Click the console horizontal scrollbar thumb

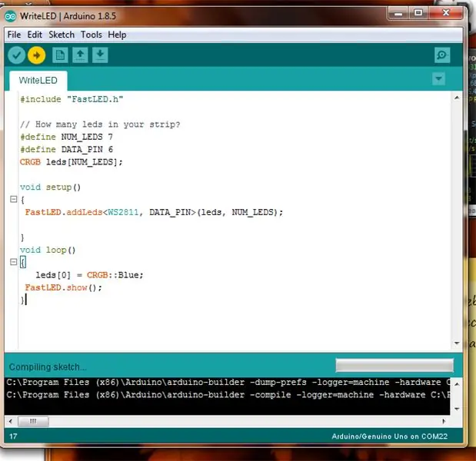(33, 421)
